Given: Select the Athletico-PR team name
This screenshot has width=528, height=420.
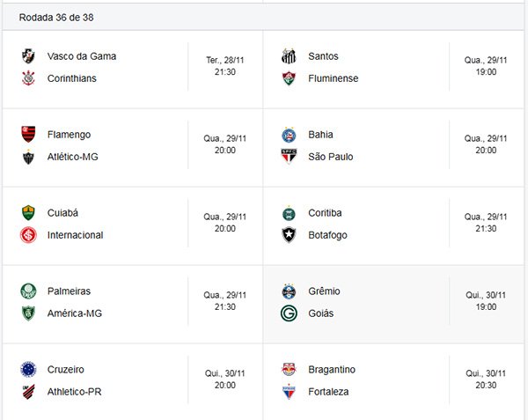Looking at the screenshot, I should coord(75,392).
